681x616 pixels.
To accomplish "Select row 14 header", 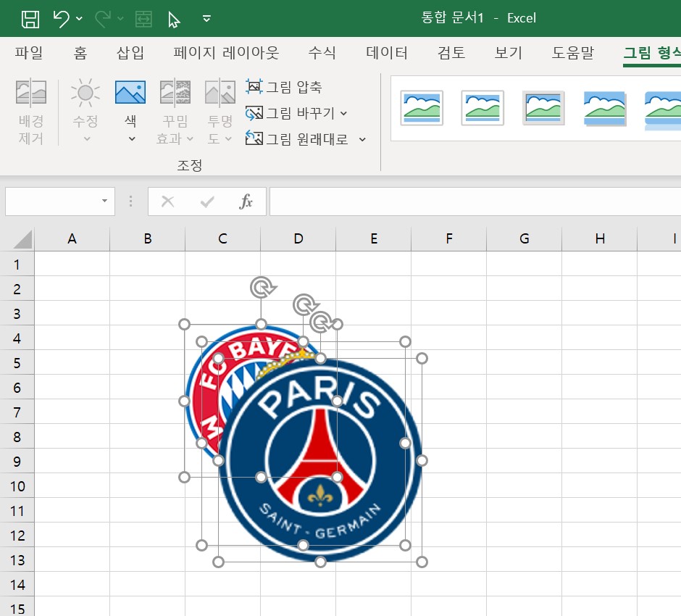I will coord(17,585).
